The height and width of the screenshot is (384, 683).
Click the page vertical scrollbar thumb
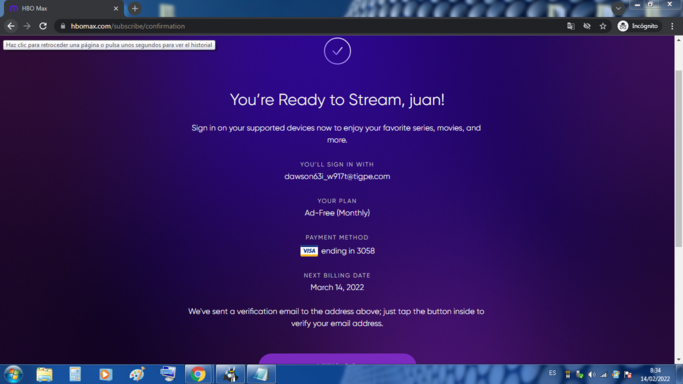pos(678,159)
